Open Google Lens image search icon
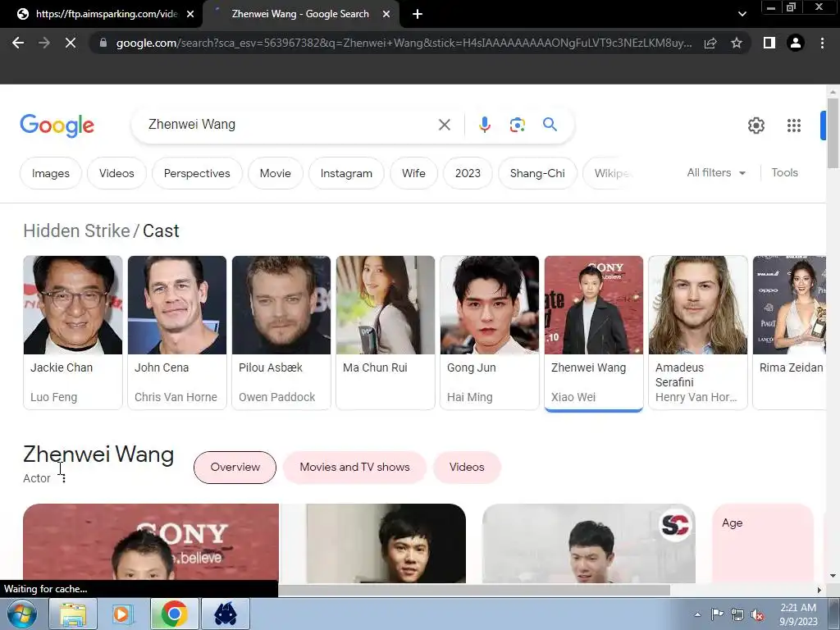Screen dimensions: 840x630 (517, 125)
